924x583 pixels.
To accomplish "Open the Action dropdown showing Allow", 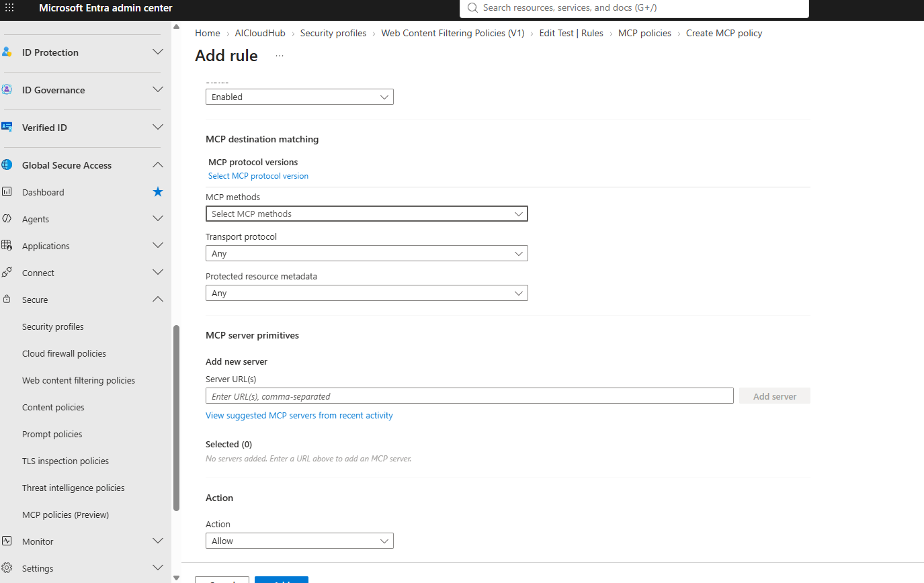I will click(300, 541).
